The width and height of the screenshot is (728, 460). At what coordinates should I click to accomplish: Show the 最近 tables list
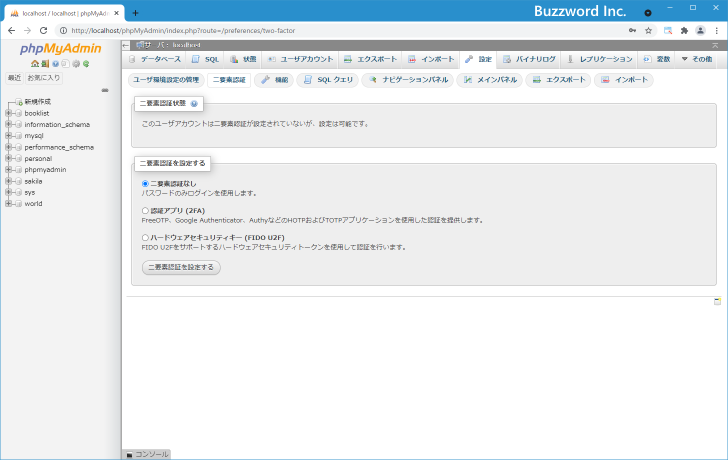(x=14, y=78)
